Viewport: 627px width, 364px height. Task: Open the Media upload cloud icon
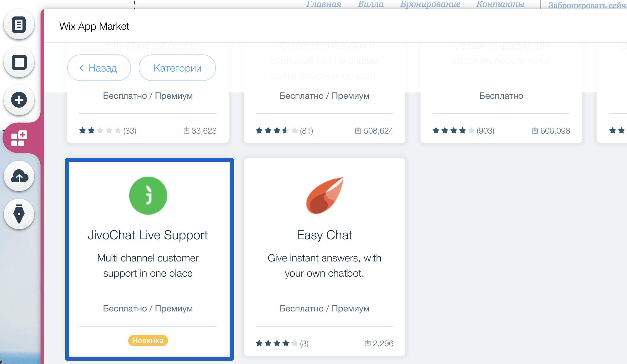pyautogui.click(x=19, y=176)
